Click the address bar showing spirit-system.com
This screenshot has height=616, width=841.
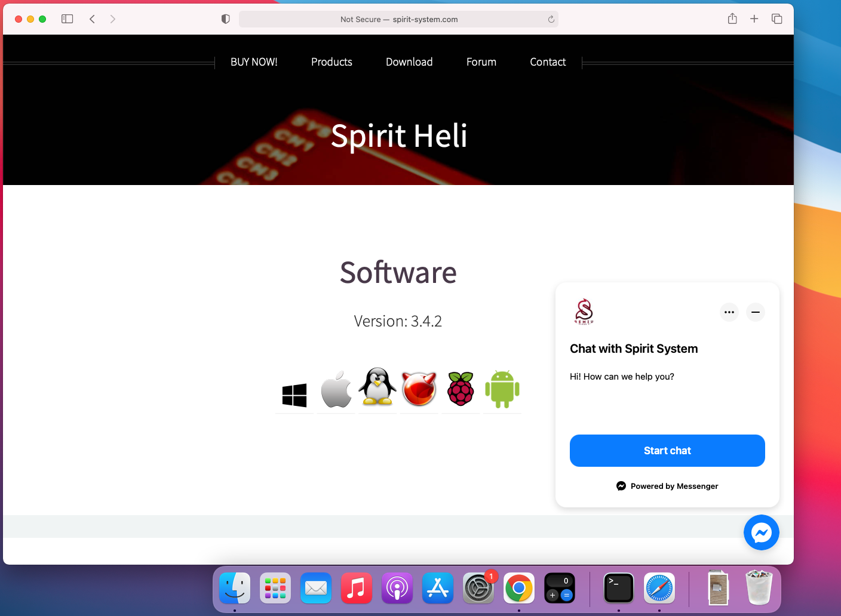click(x=398, y=19)
